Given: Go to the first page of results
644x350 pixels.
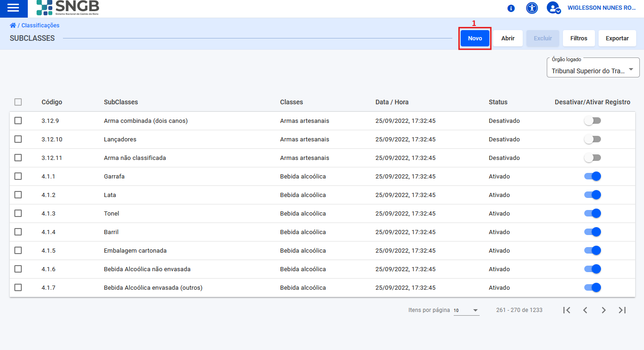Looking at the screenshot, I should click(567, 310).
